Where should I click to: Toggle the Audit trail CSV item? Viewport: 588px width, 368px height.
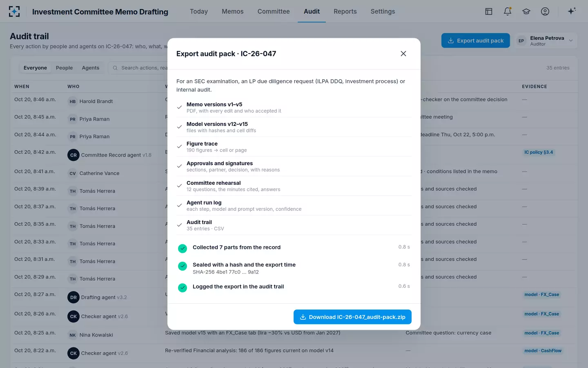[x=294, y=225]
